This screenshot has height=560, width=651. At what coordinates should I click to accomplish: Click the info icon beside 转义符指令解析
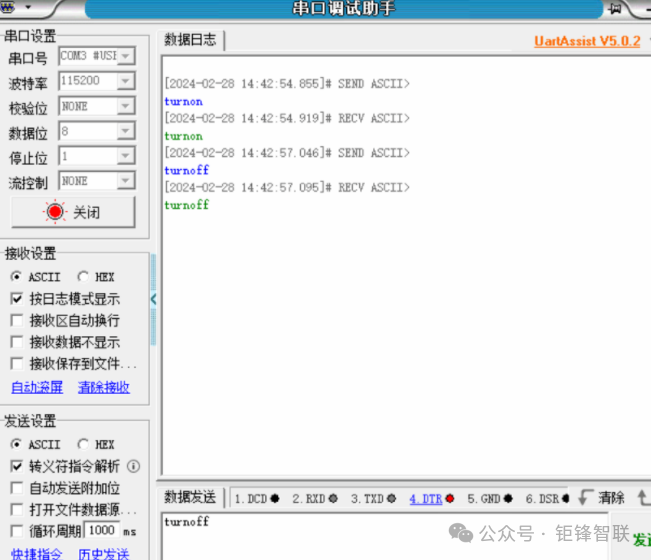pos(133,466)
